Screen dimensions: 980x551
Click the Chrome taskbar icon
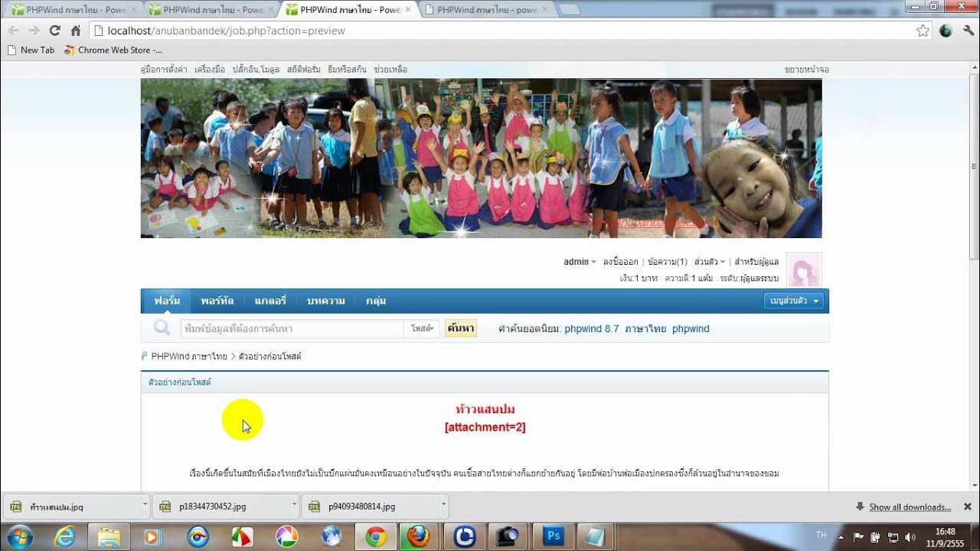coord(375,536)
